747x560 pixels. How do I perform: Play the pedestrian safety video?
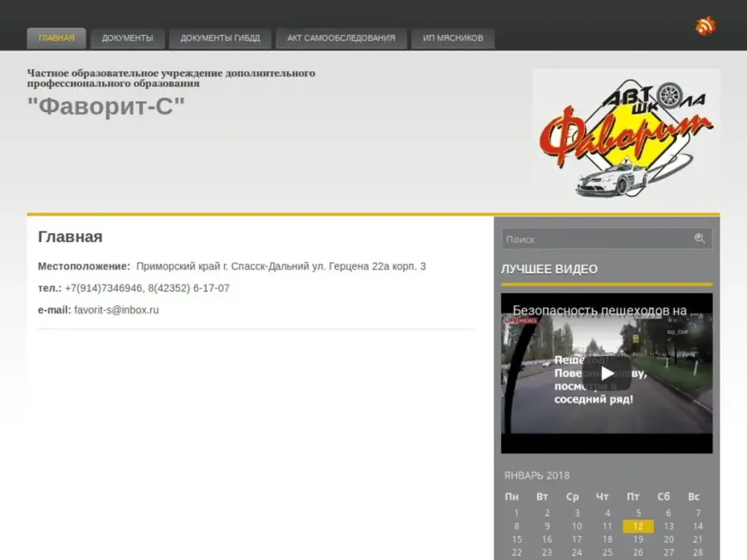click(607, 373)
